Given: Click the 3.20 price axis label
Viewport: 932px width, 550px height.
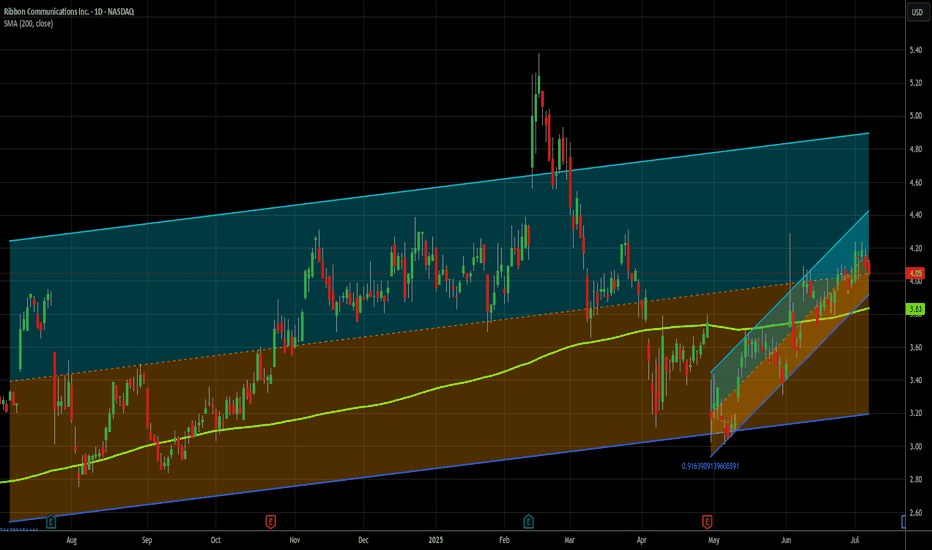Looking at the screenshot, I should (915, 413).
